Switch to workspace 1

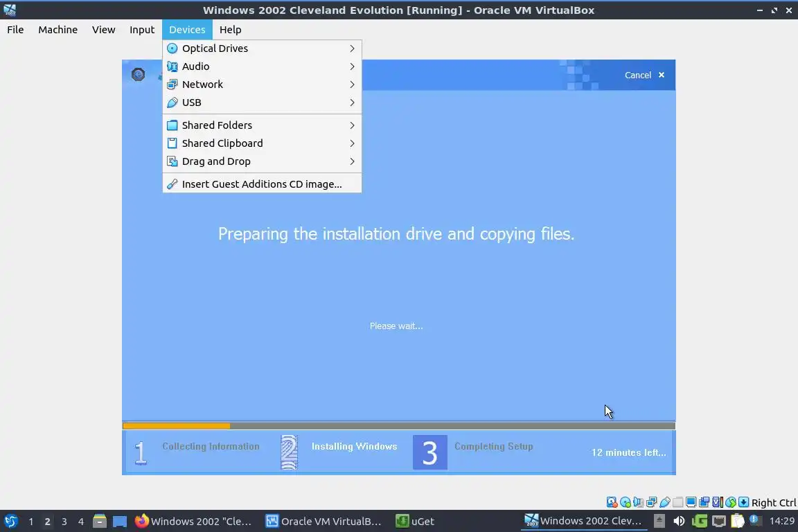31,522
